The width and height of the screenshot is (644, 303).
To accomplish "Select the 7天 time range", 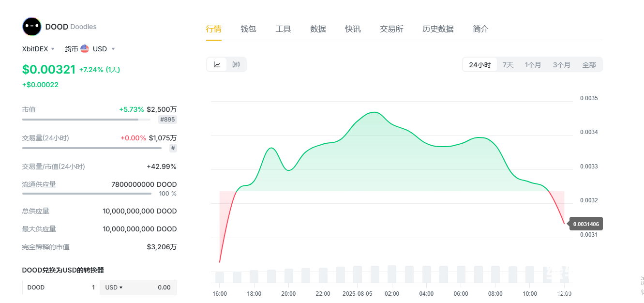I will (x=508, y=65).
